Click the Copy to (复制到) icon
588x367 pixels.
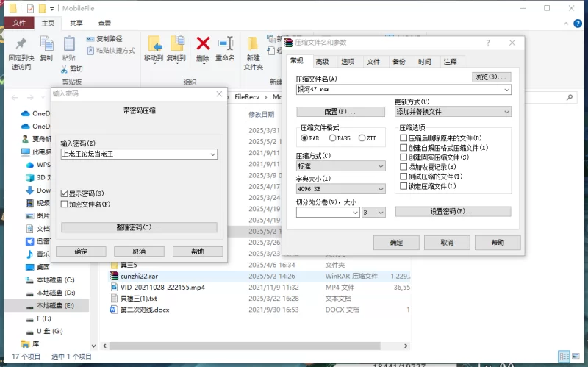pos(176,43)
